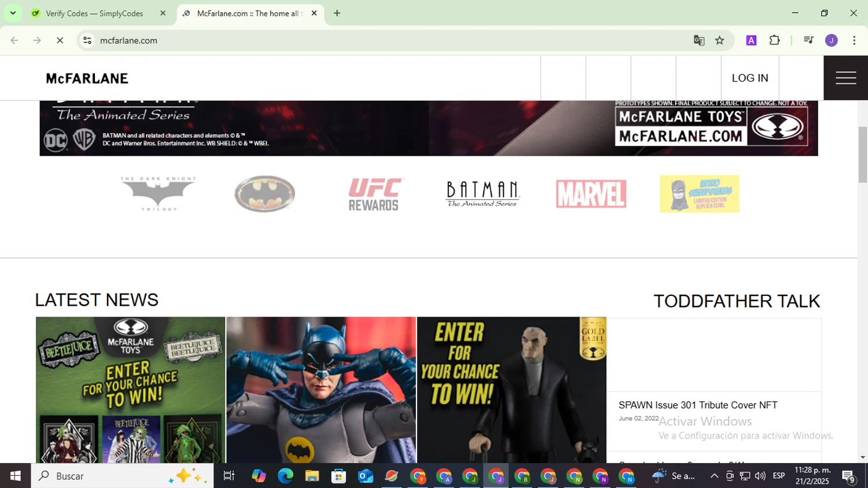Screen dimensions: 868x488
Task: Open File Explorer from the taskbar
Action: pos(312,476)
